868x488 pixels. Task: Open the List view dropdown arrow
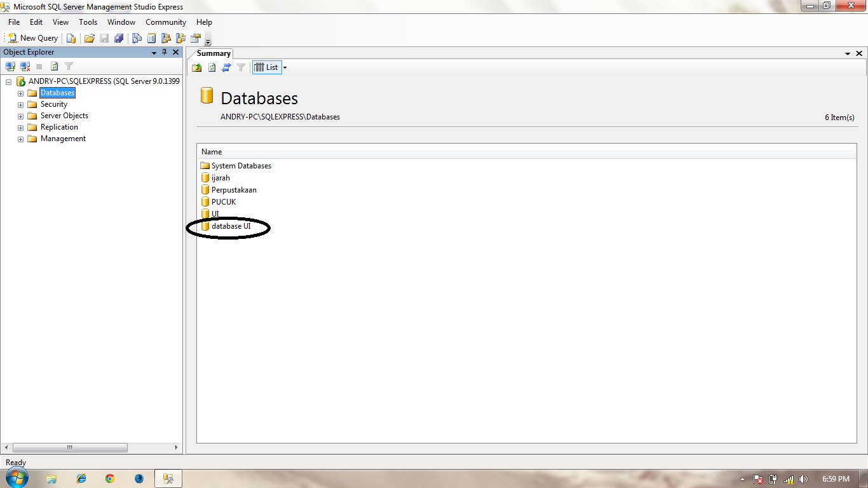pyautogui.click(x=285, y=67)
